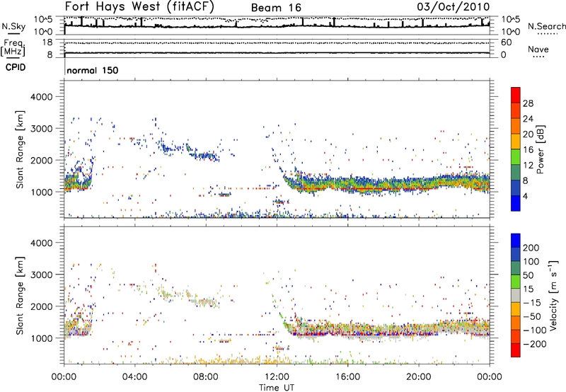Click the Time UT axis label
566x392 pixels.
pyautogui.click(x=277, y=388)
